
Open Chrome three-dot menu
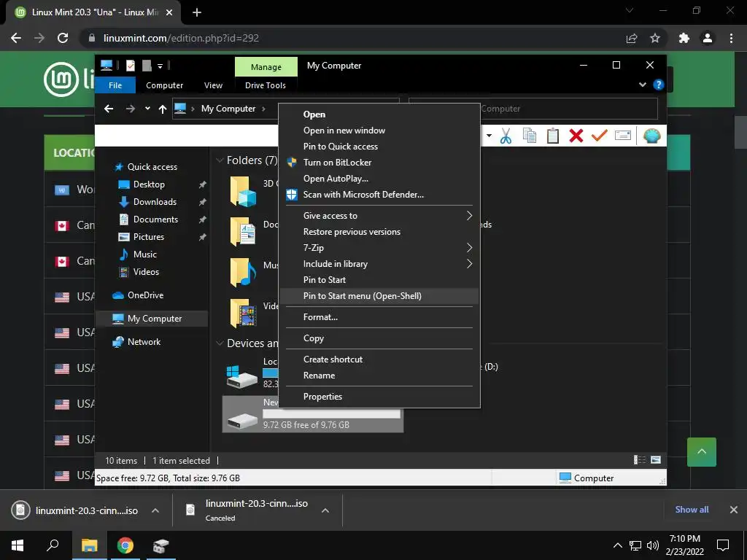point(731,38)
